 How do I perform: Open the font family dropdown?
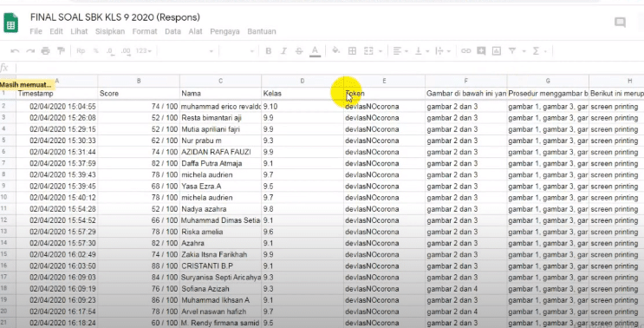coord(186,51)
